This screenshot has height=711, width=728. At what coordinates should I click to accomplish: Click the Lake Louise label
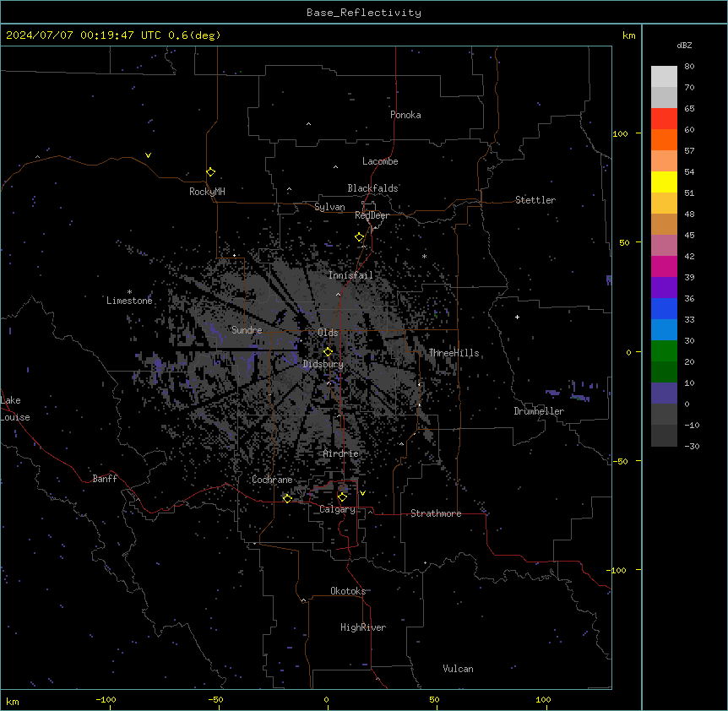[15, 409]
